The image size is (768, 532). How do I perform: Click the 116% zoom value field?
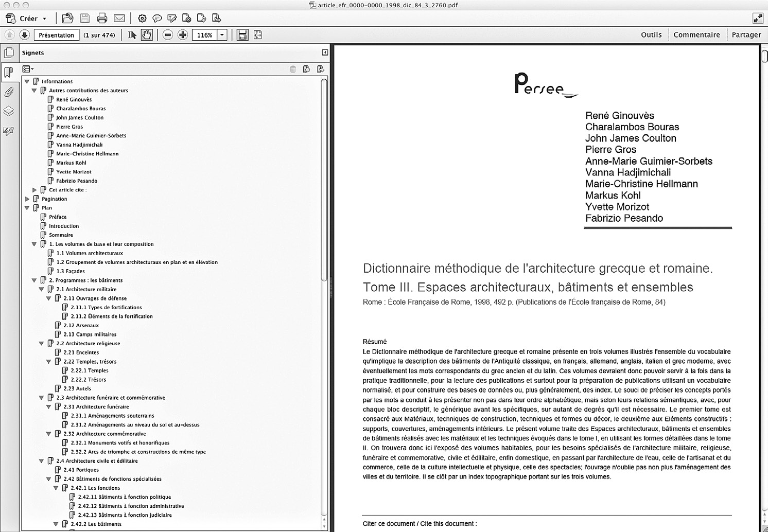[x=204, y=35]
